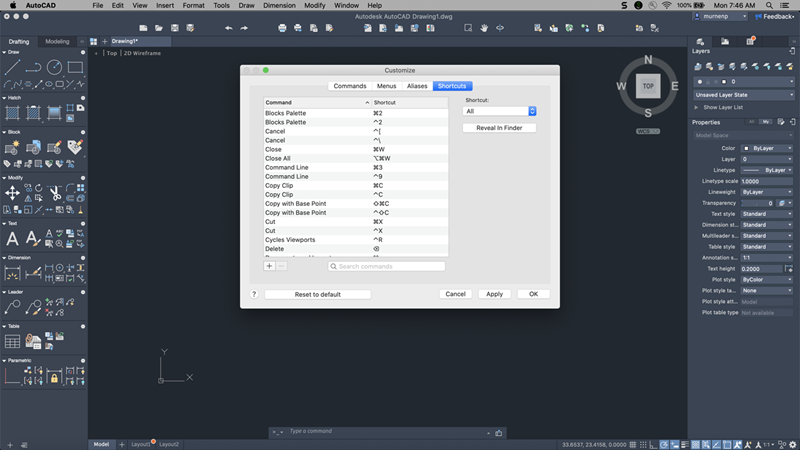Open the Linetype ByLayer dropdown
Image resolution: width=800 pixels, height=450 pixels.
[767, 170]
